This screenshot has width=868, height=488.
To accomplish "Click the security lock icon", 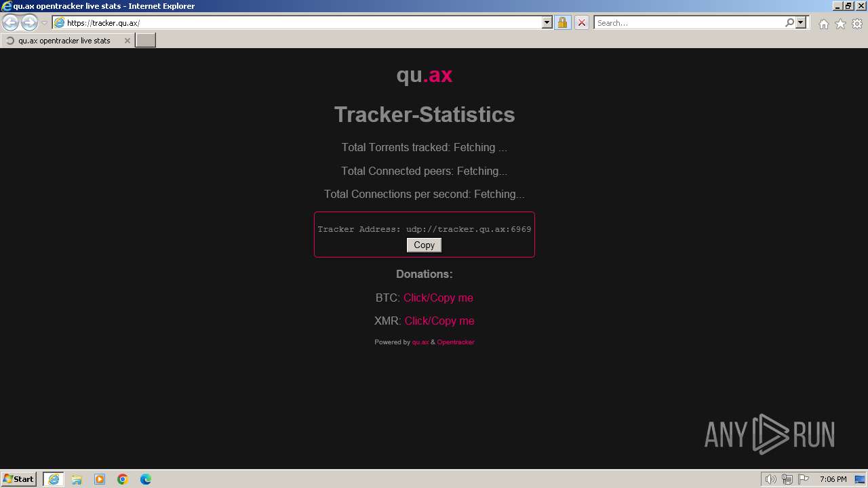I will [x=562, y=23].
